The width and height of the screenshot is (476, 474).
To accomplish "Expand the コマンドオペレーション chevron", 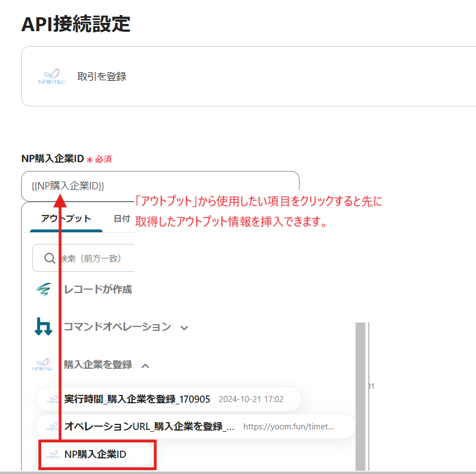I will pos(184,328).
